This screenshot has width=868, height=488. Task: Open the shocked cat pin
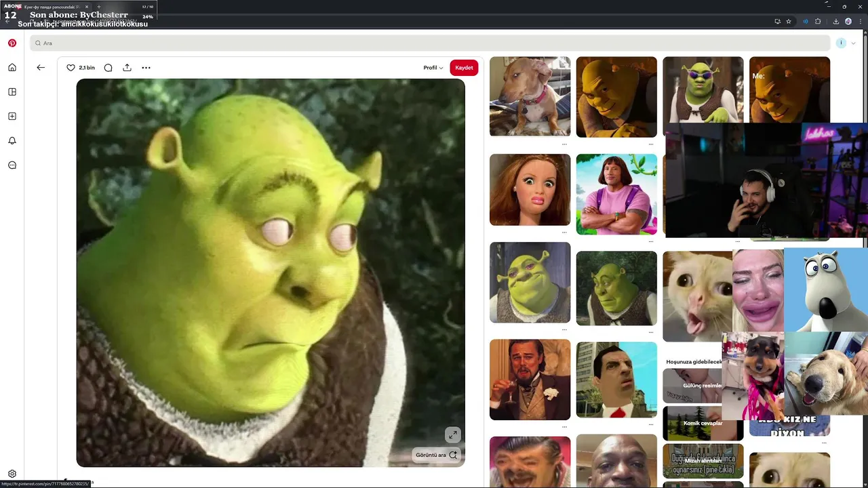click(x=698, y=296)
